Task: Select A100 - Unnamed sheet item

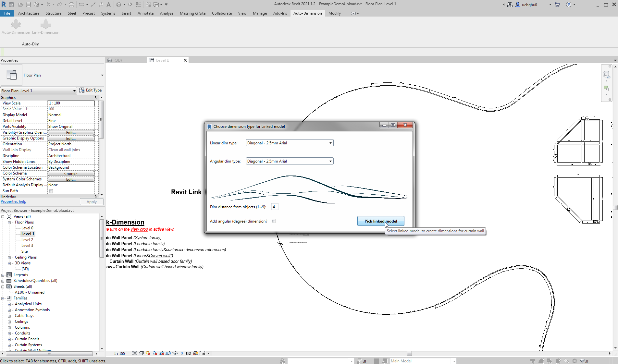Action: 30,293
